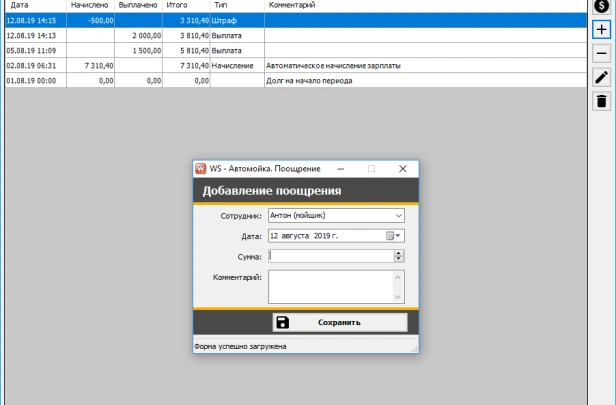Screen dimensions: 616x405
Task: Close the Добавление поощрения dialog
Action: pyautogui.click(x=402, y=169)
